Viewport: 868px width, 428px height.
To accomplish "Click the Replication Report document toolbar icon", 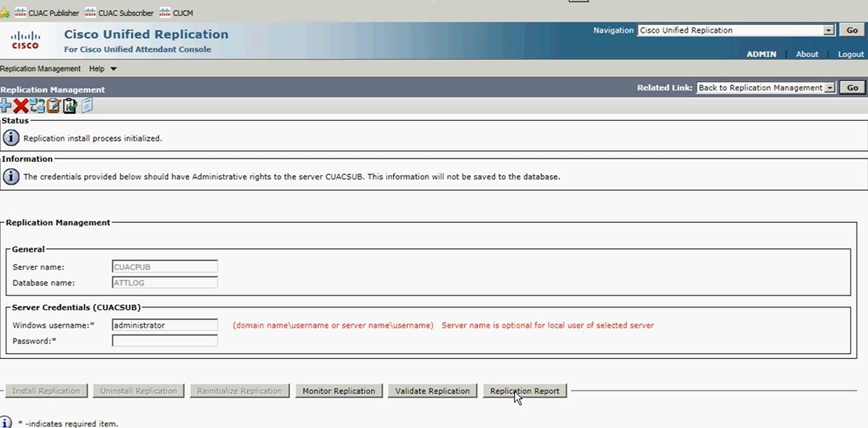I will click(87, 105).
